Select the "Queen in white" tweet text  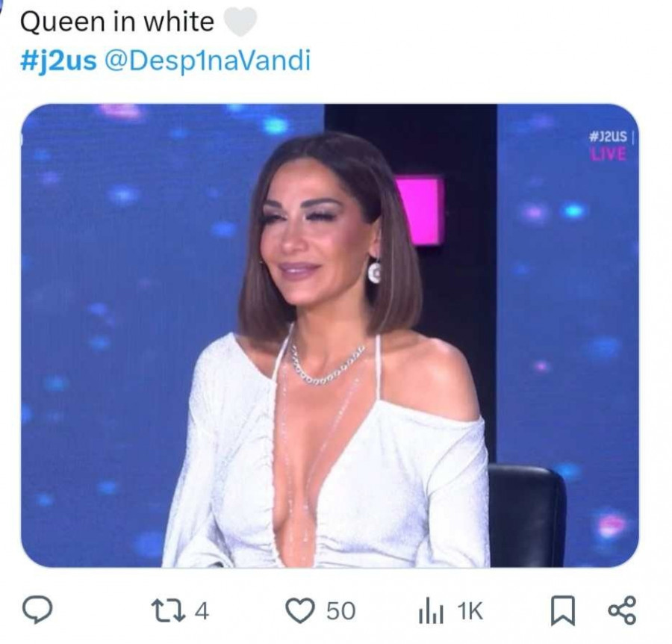117,22
